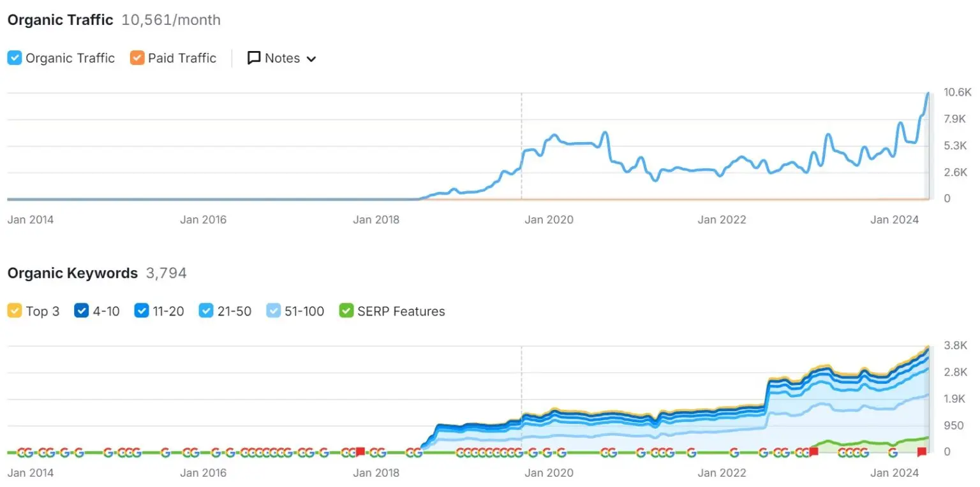The height and width of the screenshot is (487, 980).
Task: Click the red note flag between 2022 and 2024
Action: (x=813, y=452)
